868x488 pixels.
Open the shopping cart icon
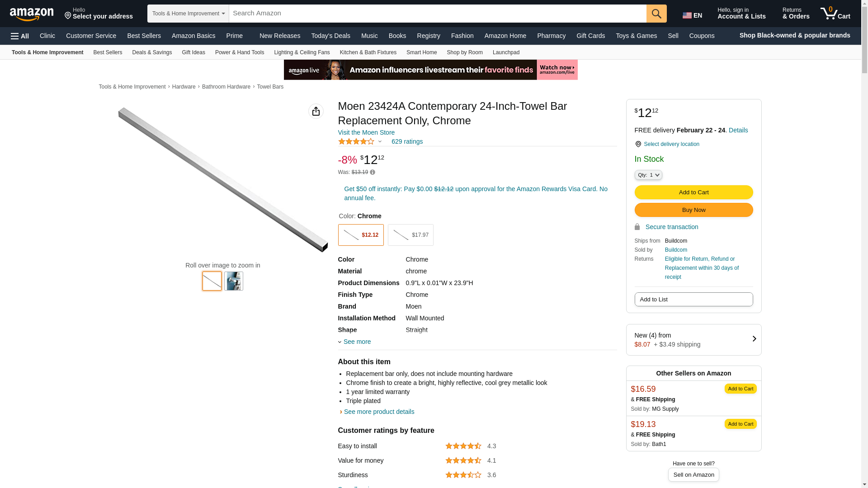[835, 14]
